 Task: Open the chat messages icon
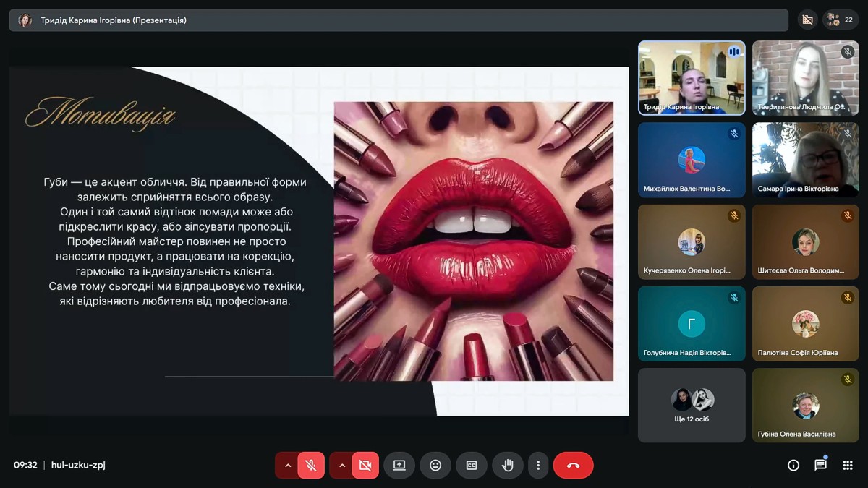click(x=820, y=466)
